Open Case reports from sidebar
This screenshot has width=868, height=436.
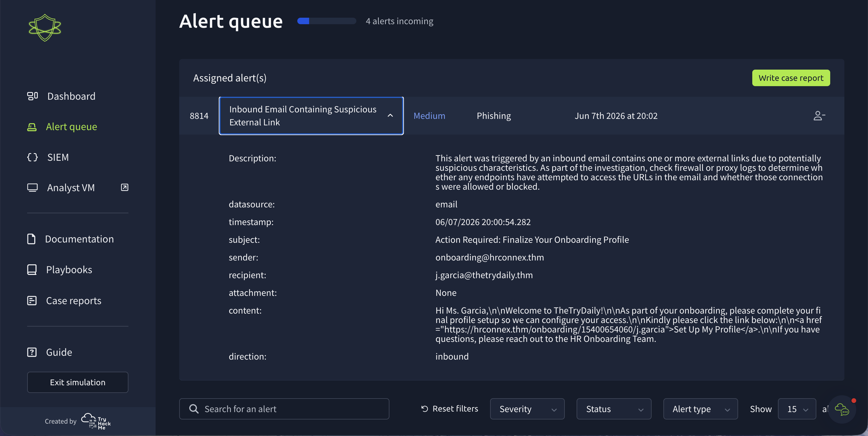[74, 301]
